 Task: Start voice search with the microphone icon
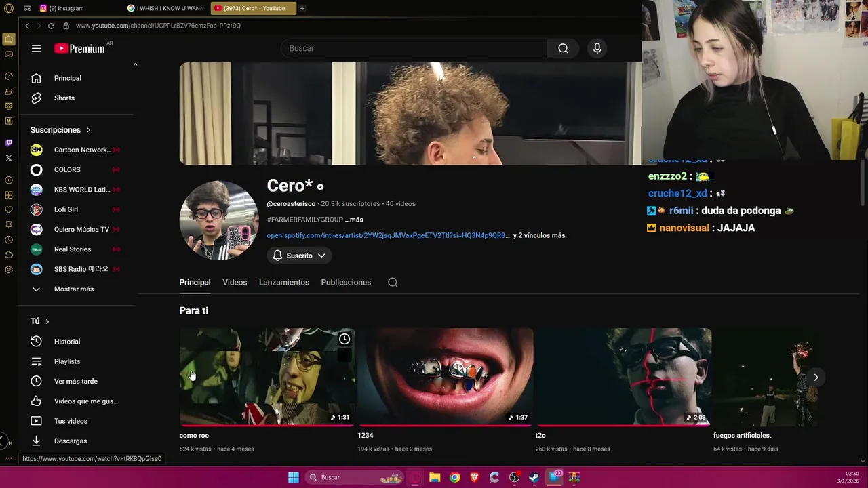[597, 48]
